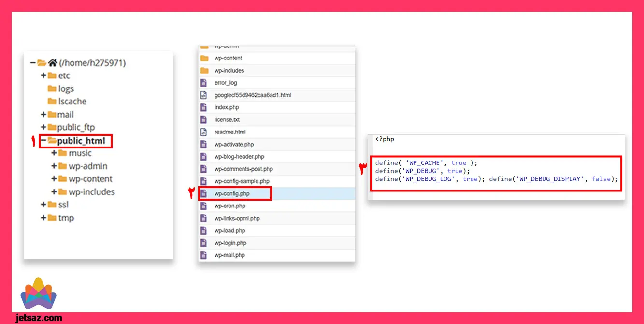Click the home directory icon
This screenshot has height=324, width=644.
53,63
